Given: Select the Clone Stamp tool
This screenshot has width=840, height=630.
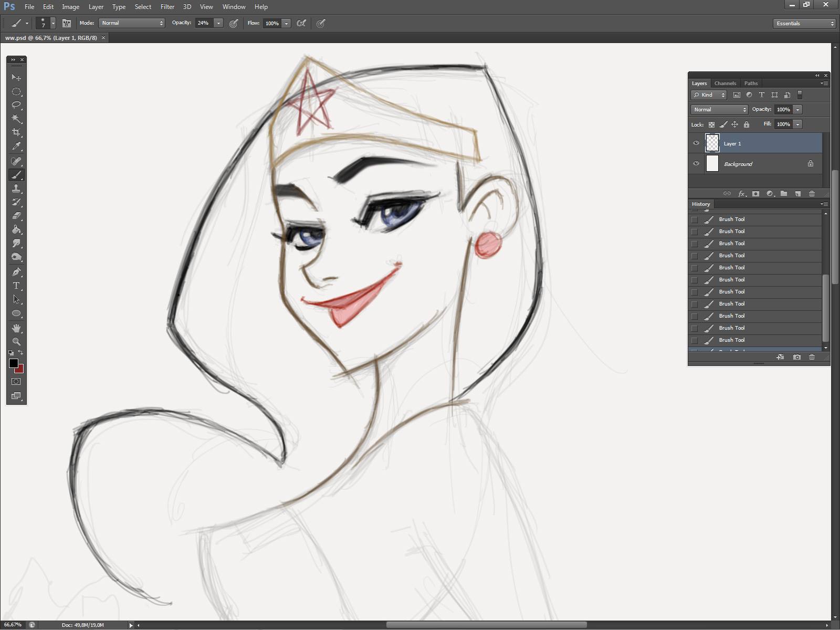Looking at the screenshot, I should [x=16, y=188].
